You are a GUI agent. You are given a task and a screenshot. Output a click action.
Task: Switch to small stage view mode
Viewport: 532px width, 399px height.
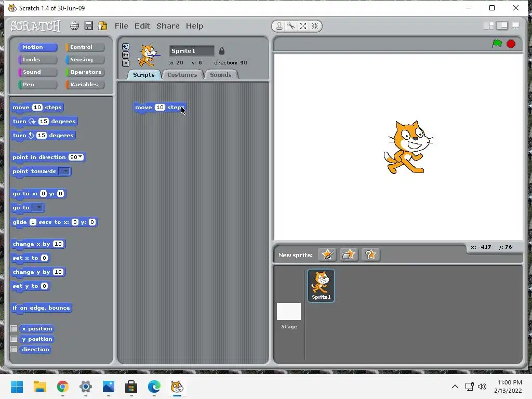pyautogui.click(x=489, y=26)
